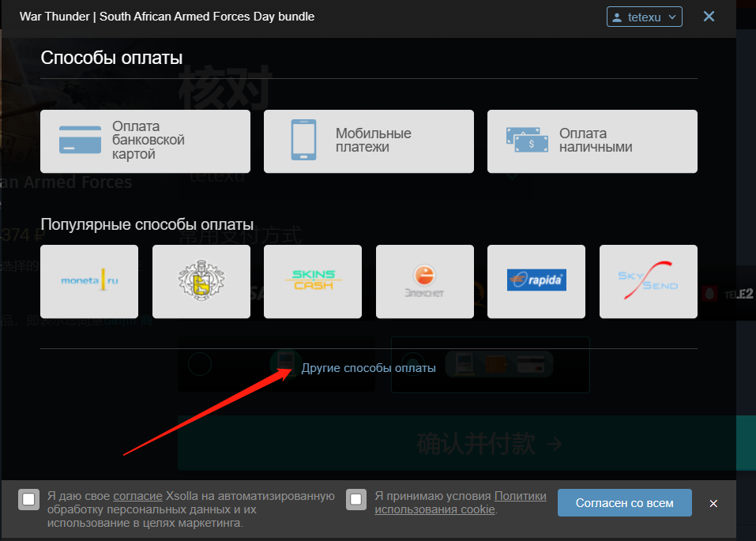Choose the rapida payment logo
This screenshot has width=756, height=541.
pyautogui.click(x=536, y=282)
